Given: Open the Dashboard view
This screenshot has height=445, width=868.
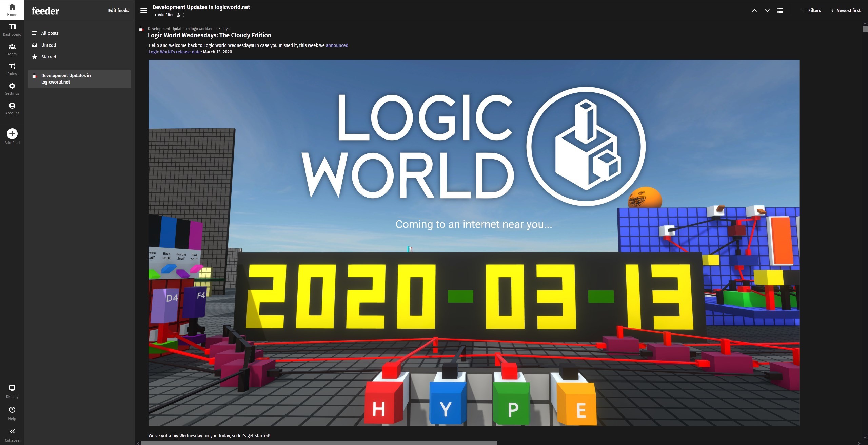Looking at the screenshot, I should click(x=12, y=30).
